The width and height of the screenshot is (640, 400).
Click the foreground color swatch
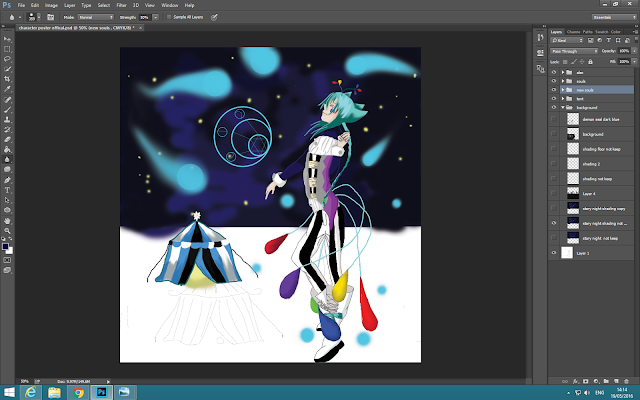coord(5,247)
